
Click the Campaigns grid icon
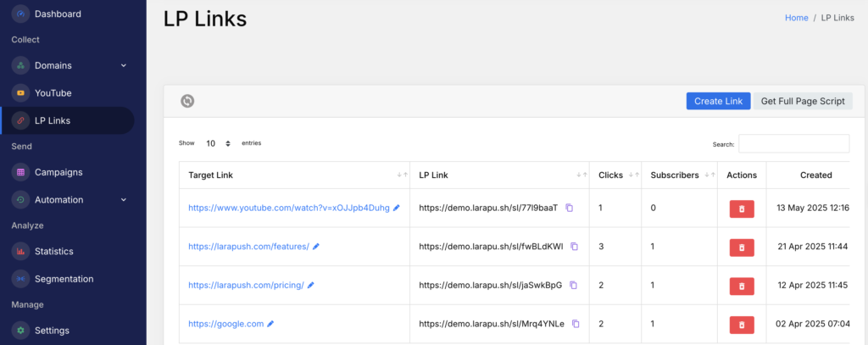tap(20, 172)
